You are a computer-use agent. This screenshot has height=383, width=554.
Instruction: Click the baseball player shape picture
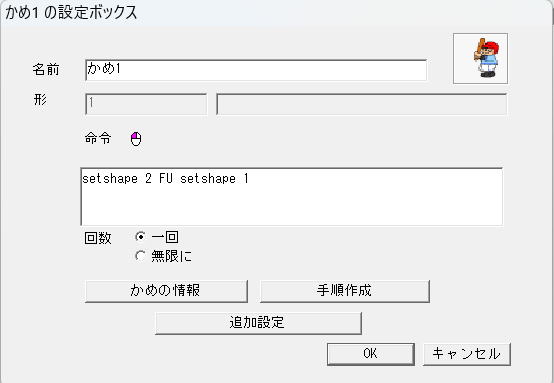click(480, 59)
